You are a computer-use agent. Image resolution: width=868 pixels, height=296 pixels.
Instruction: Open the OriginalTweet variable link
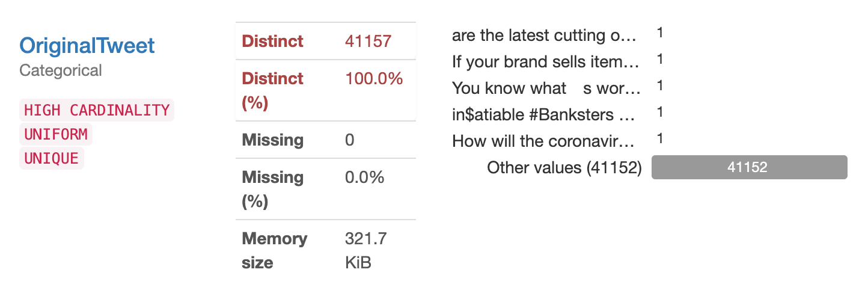[87, 46]
